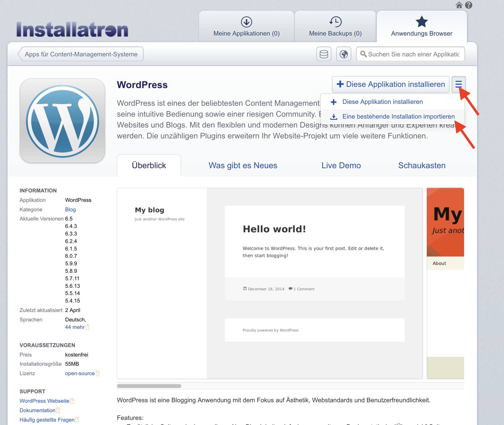Switch to Meine Backups (0) tab
This screenshot has height=425, width=504.
coord(335,27)
